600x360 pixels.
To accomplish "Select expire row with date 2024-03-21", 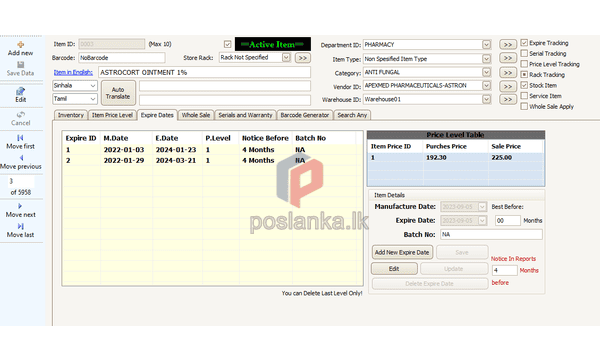I will [212, 161].
